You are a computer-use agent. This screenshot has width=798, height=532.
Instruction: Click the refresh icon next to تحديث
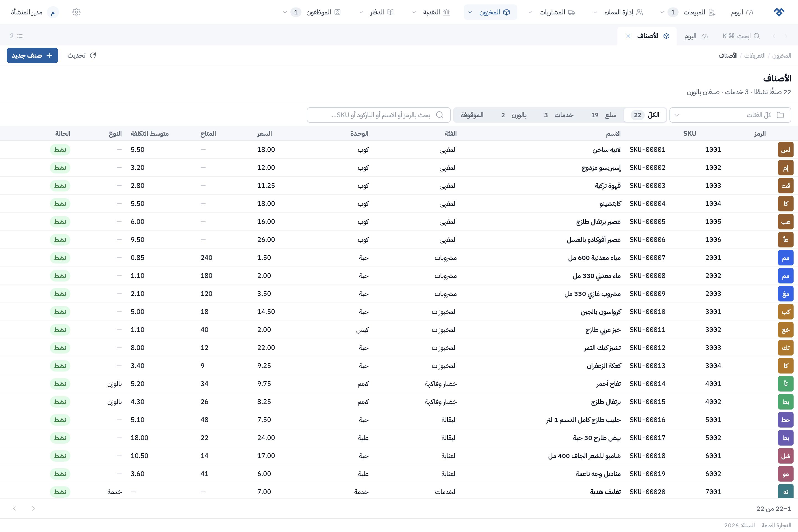click(x=93, y=55)
